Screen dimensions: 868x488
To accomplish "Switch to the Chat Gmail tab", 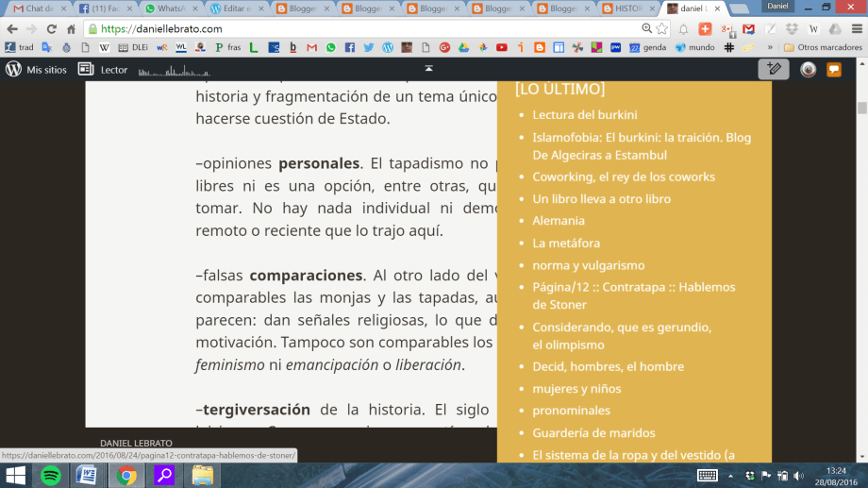I will coord(39,8).
